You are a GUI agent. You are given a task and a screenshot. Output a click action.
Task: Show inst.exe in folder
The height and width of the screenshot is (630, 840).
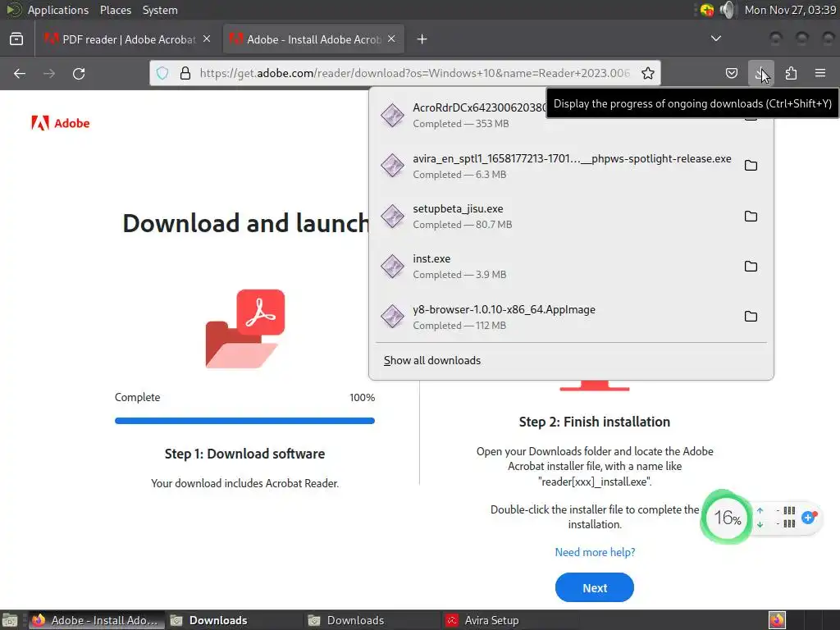[751, 267]
